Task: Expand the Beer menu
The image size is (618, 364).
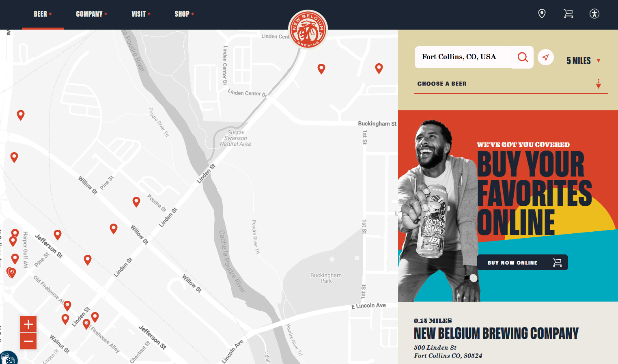Action: 43,14
